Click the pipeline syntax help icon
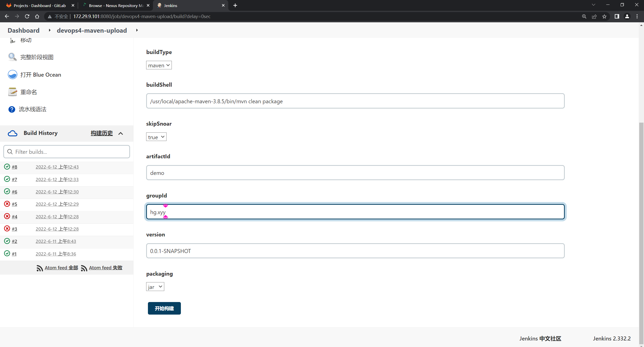This screenshot has height=347, width=644. [12, 109]
